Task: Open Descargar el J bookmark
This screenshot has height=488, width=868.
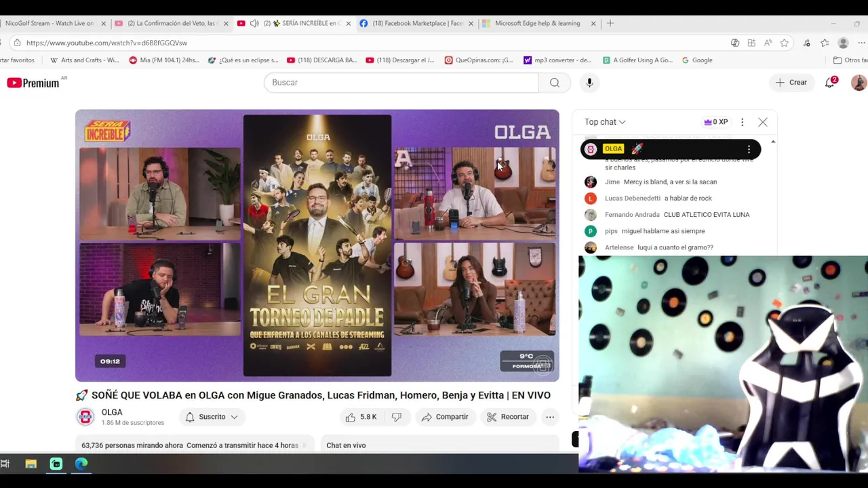Action: coord(400,60)
